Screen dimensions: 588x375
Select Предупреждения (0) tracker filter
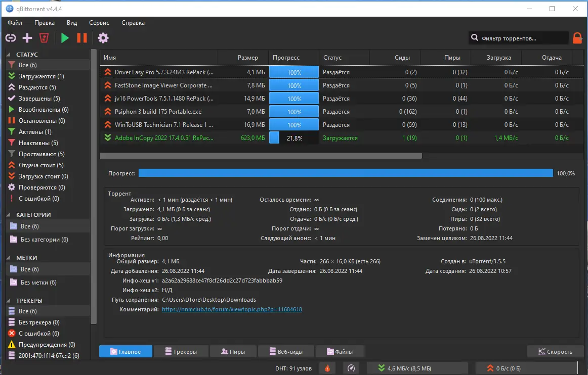(48, 345)
